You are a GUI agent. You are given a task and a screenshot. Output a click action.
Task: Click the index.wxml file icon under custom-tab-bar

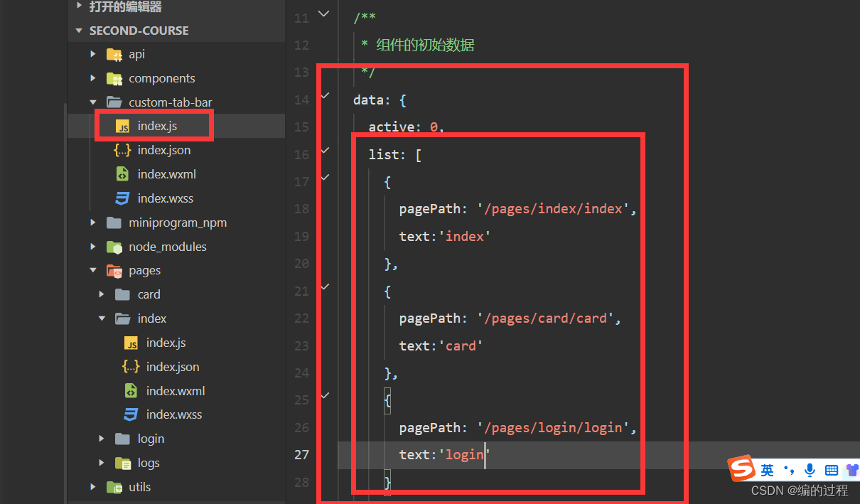point(122,174)
